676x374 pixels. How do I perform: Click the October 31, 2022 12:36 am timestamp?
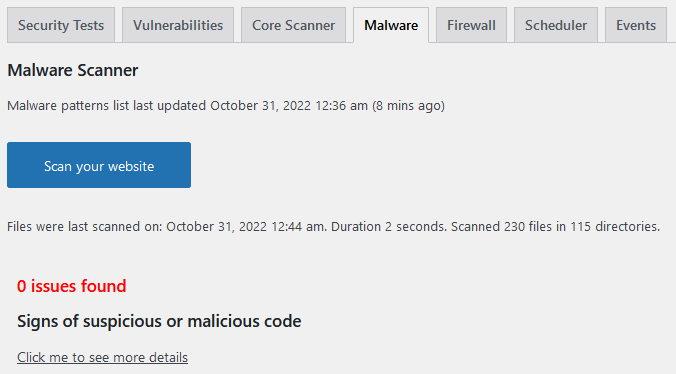click(289, 106)
